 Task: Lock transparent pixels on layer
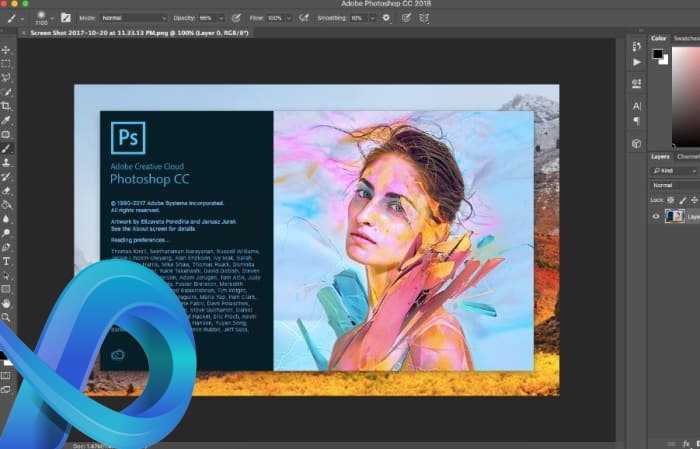click(x=671, y=200)
